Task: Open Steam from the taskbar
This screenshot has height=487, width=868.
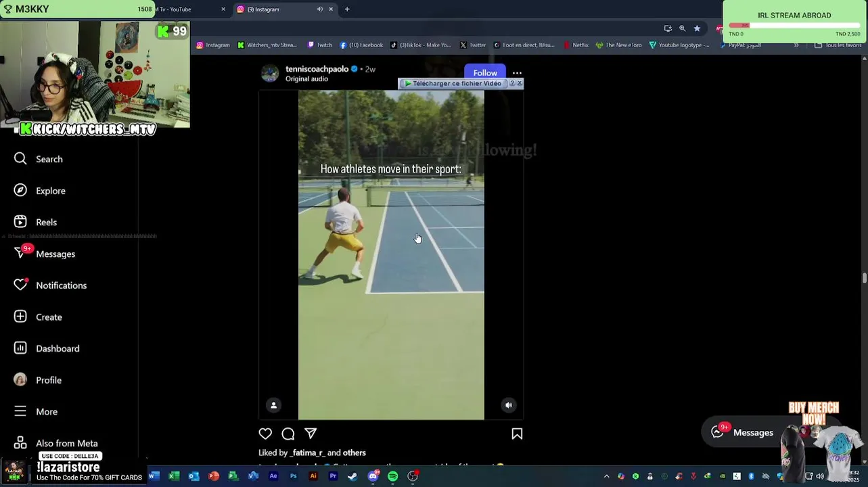Action: click(352, 476)
